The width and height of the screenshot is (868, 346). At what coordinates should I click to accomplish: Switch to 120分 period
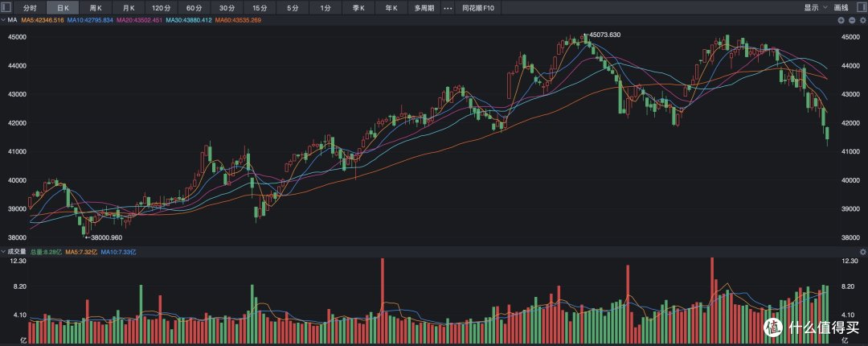tap(161, 8)
